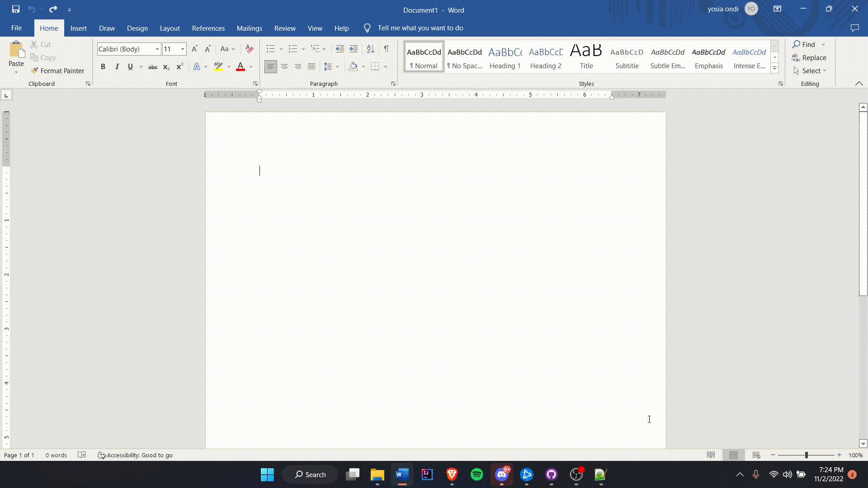Click the Clear All Formatting icon
868x488 pixels.
point(249,49)
